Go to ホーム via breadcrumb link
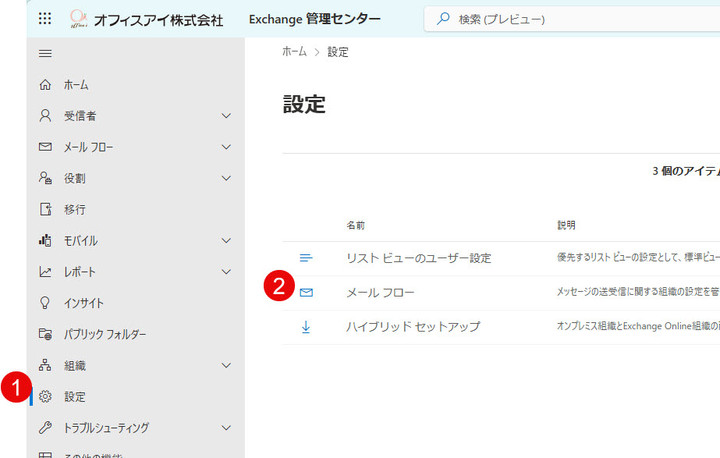The width and height of the screenshot is (720, 458). click(x=294, y=52)
